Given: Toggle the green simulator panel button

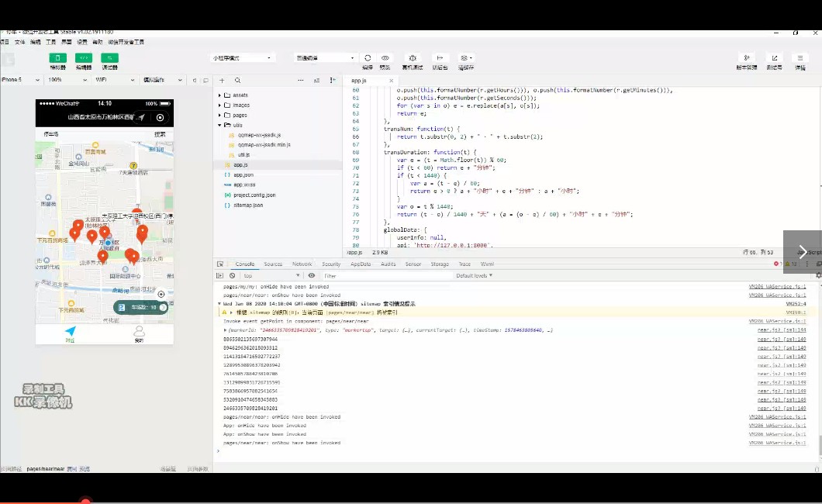Looking at the screenshot, I should [x=57, y=58].
